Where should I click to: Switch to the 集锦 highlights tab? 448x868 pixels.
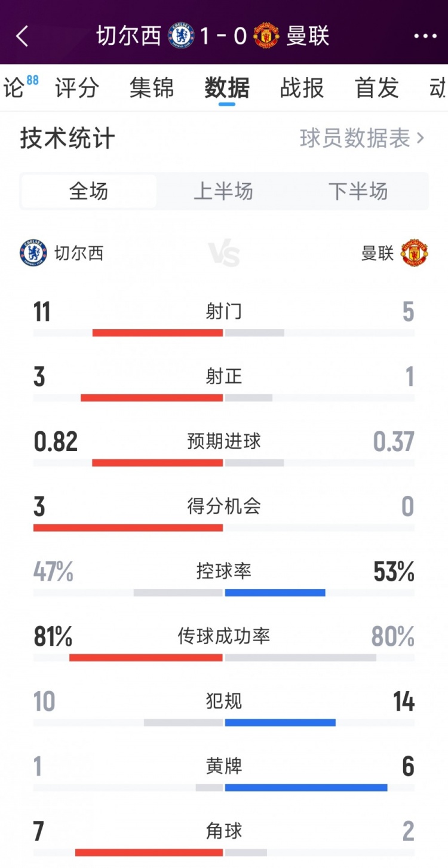[x=152, y=88]
